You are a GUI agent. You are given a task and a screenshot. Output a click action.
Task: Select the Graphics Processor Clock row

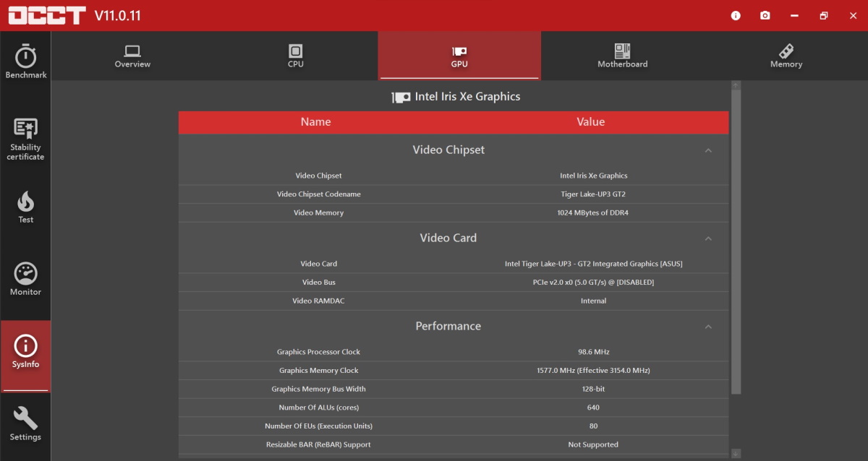(454, 352)
